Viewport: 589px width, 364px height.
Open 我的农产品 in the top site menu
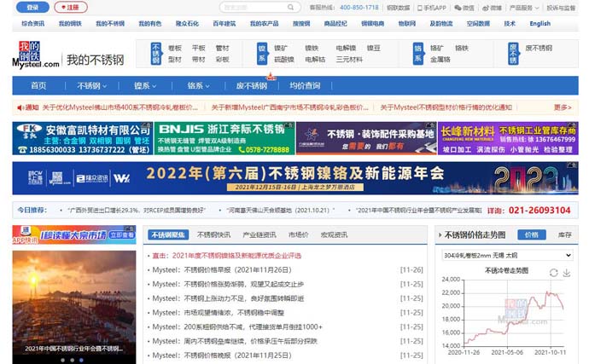tap(264, 24)
